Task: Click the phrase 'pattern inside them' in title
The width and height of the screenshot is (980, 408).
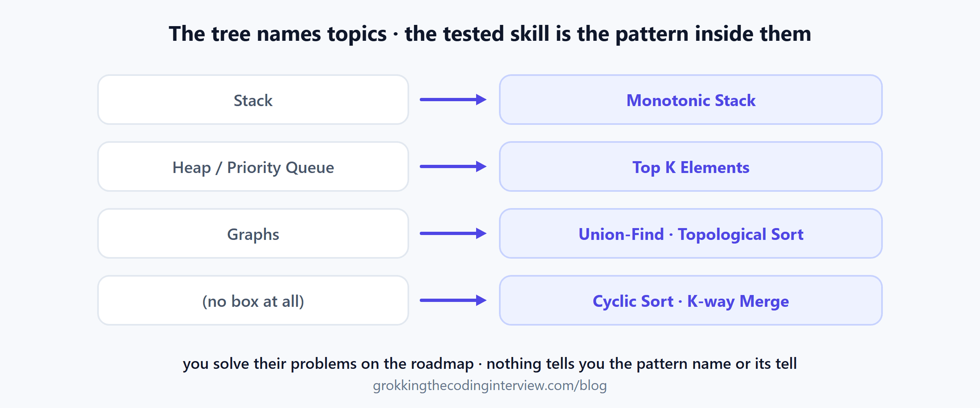Action: (x=713, y=34)
